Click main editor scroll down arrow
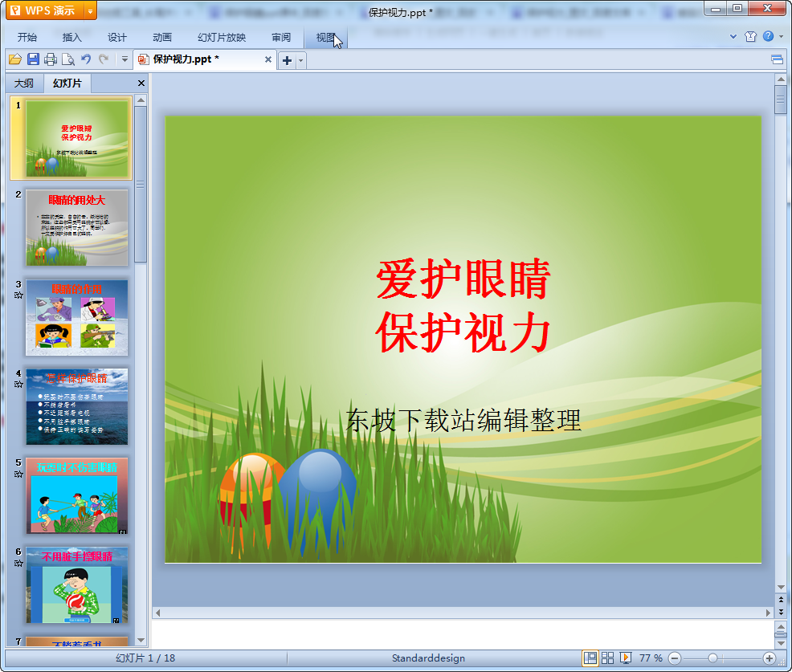792x672 pixels. click(x=781, y=587)
